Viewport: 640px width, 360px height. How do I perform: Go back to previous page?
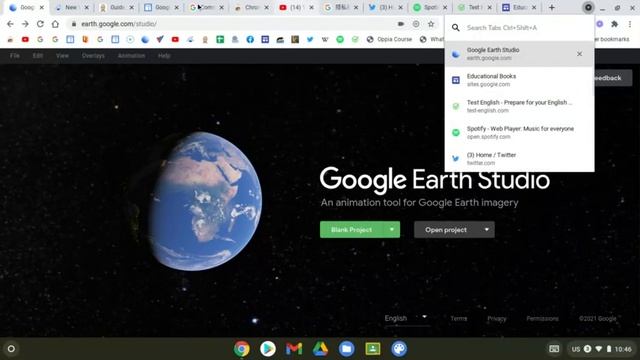pyautogui.click(x=10, y=24)
